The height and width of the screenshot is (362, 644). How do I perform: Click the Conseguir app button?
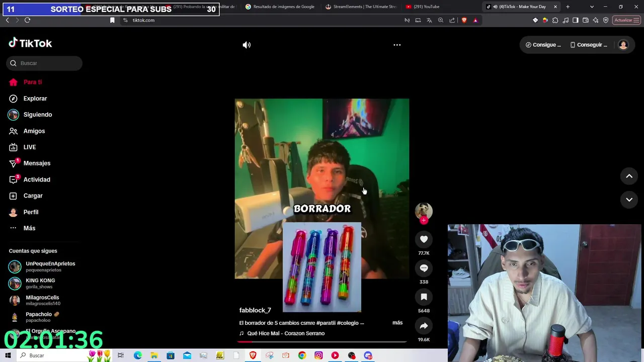point(589,45)
